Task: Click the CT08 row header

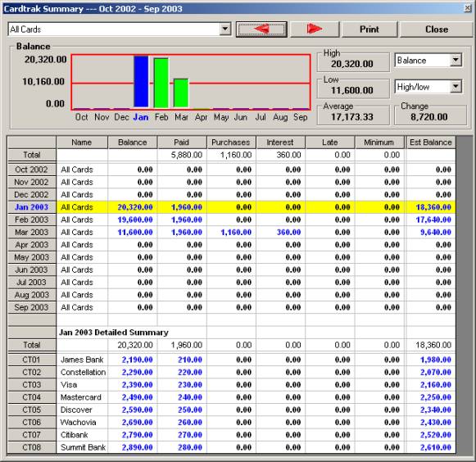Action: click(32, 447)
